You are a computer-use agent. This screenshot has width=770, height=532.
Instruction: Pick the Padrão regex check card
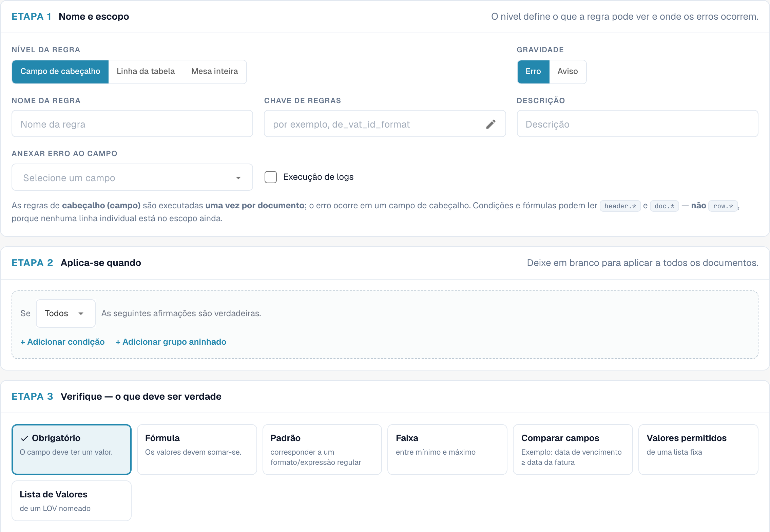(322, 450)
